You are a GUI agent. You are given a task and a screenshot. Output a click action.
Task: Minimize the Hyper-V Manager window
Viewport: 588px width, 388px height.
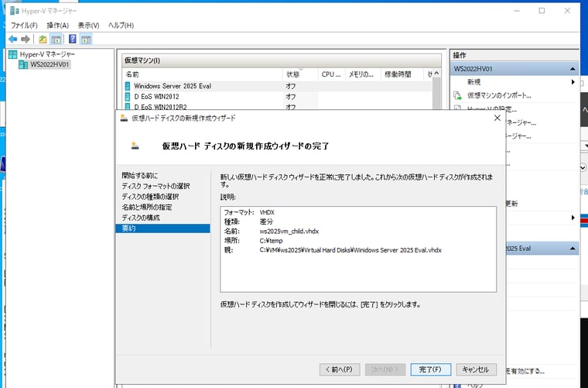[517, 11]
